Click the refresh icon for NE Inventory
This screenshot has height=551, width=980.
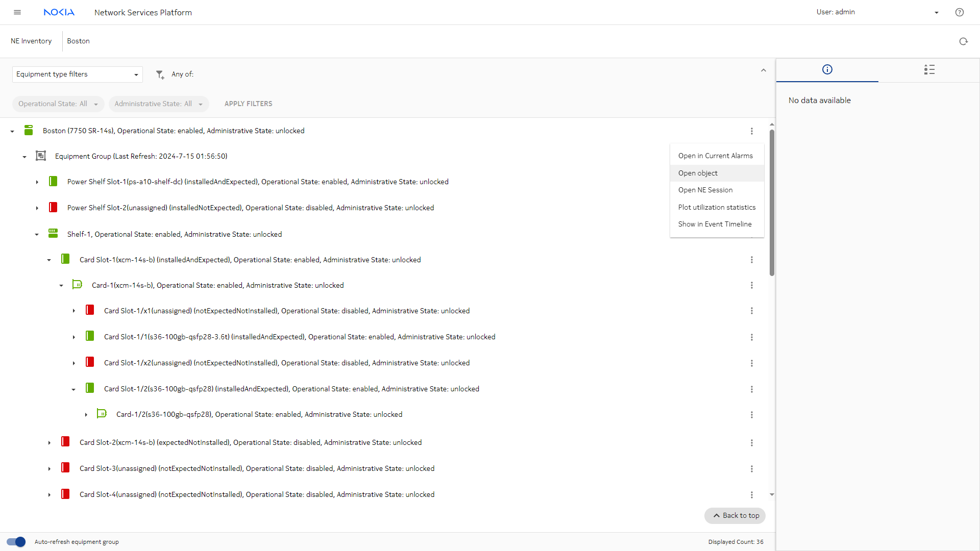[x=963, y=41]
